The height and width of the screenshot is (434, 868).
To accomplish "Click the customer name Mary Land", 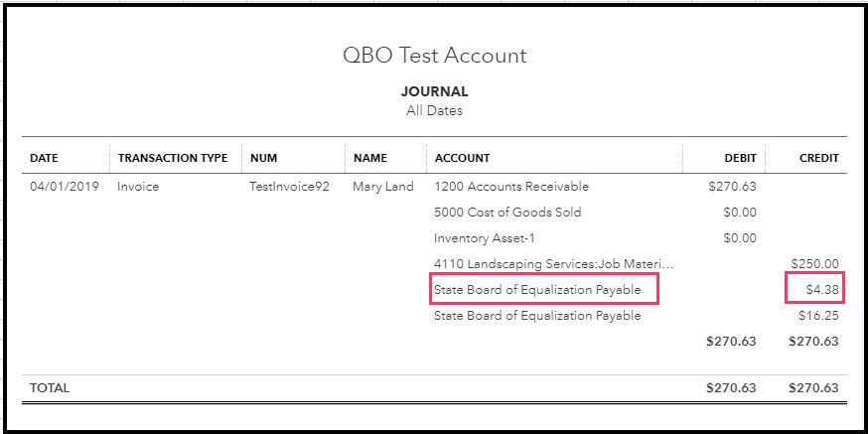I will (x=382, y=187).
